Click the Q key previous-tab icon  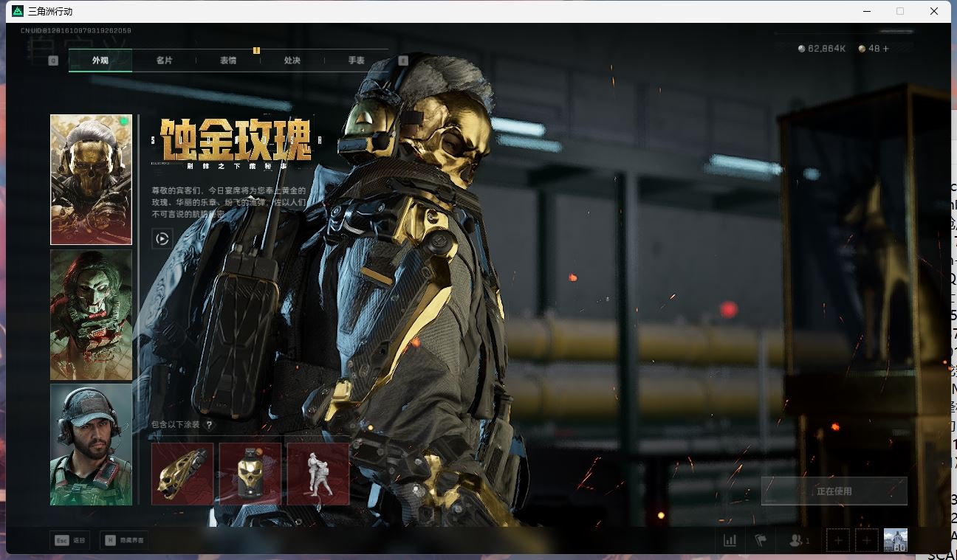(53, 61)
